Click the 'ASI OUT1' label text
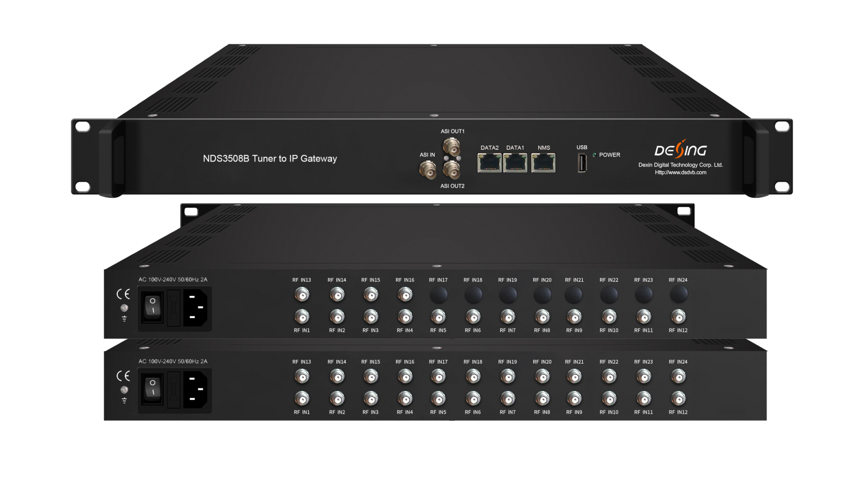This screenshot has height=477, width=868. point(452,131)
